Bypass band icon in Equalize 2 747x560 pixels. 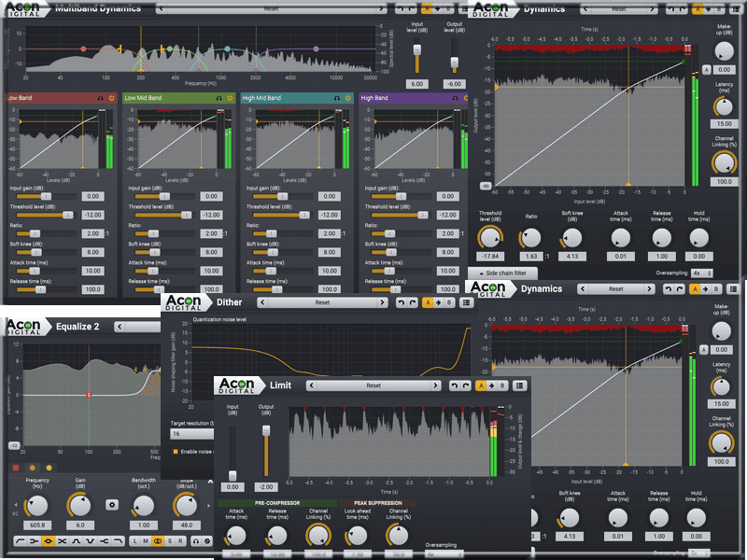207,541
